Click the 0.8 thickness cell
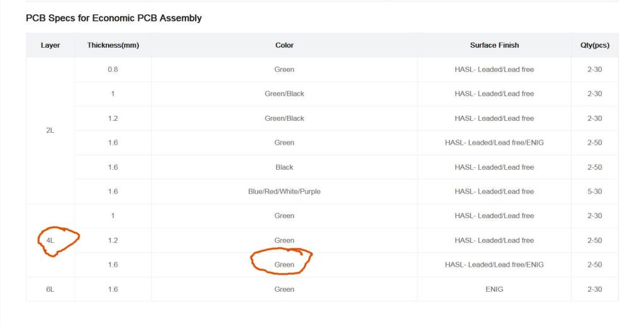 coord(113,69)
